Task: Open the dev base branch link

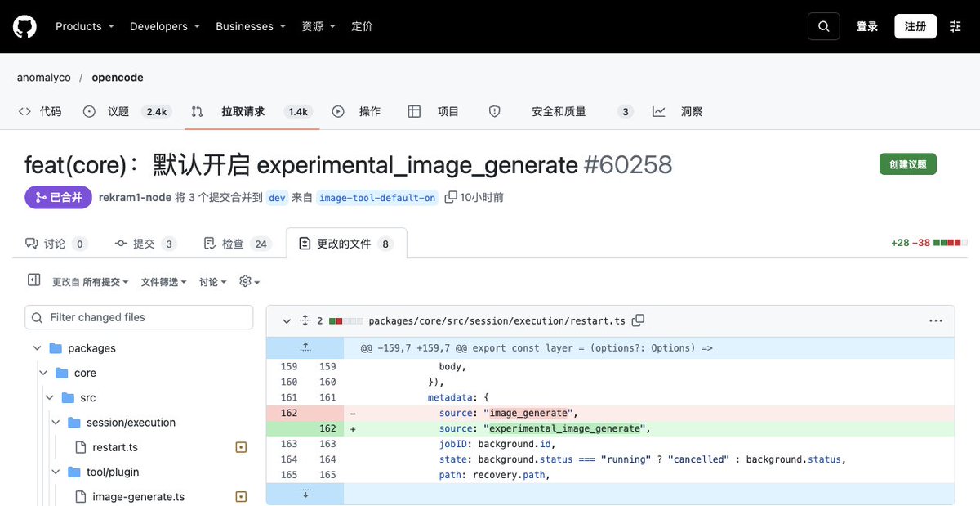Action: pyautogui.click(x=277, y=197)
